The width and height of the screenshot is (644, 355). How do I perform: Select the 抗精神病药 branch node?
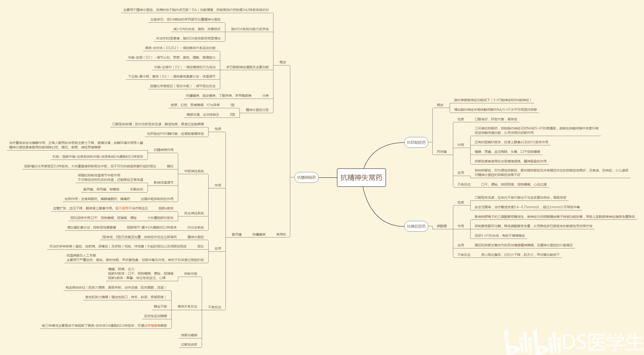pos(307,178)
